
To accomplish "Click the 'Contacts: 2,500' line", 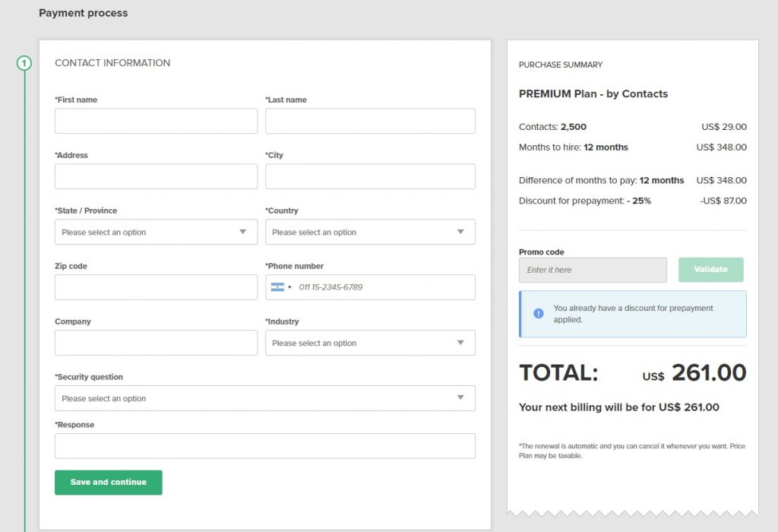I will coord(553,127).
